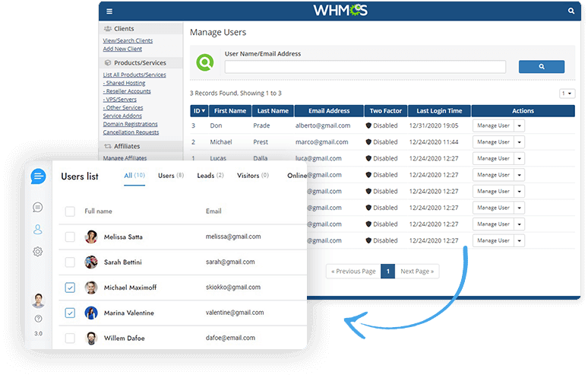Open settings gear icon in sidebar

pos(38,252)
